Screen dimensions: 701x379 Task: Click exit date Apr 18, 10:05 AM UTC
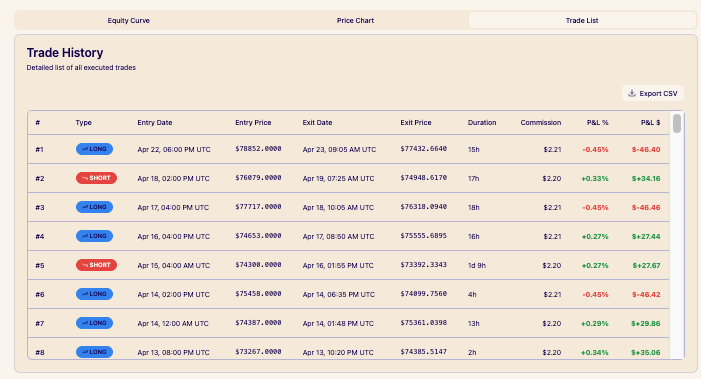pyautogui.click(x=338, y=207)
